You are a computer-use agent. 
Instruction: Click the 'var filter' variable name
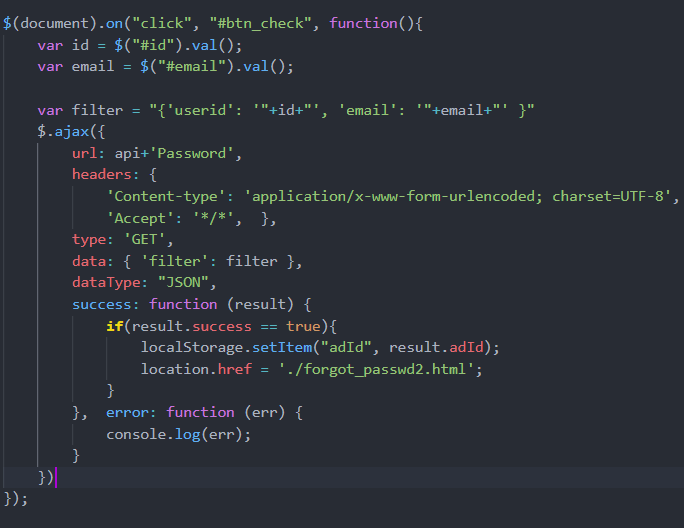tap(97, 110)
